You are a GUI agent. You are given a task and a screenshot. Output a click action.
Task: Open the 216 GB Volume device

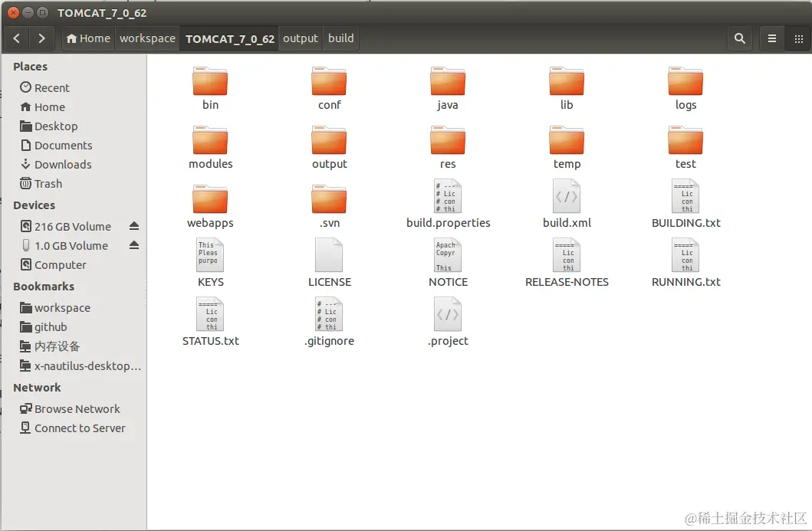(66, 227)
